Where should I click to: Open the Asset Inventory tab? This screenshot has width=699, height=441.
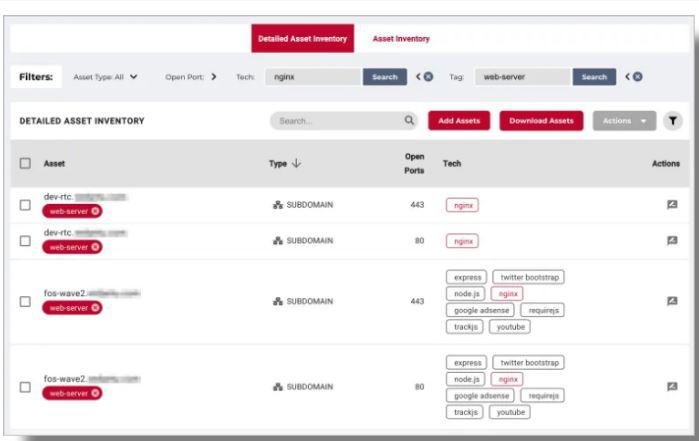coord(401,39)
